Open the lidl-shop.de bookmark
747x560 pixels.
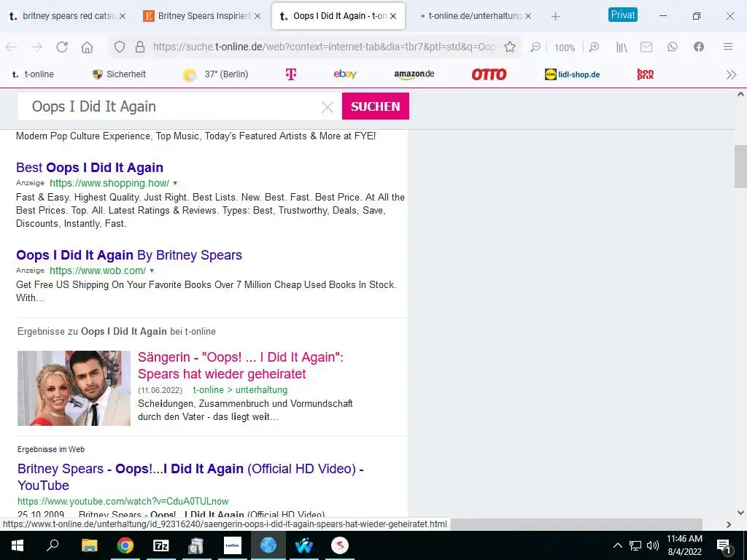click(x=572, y=74)
